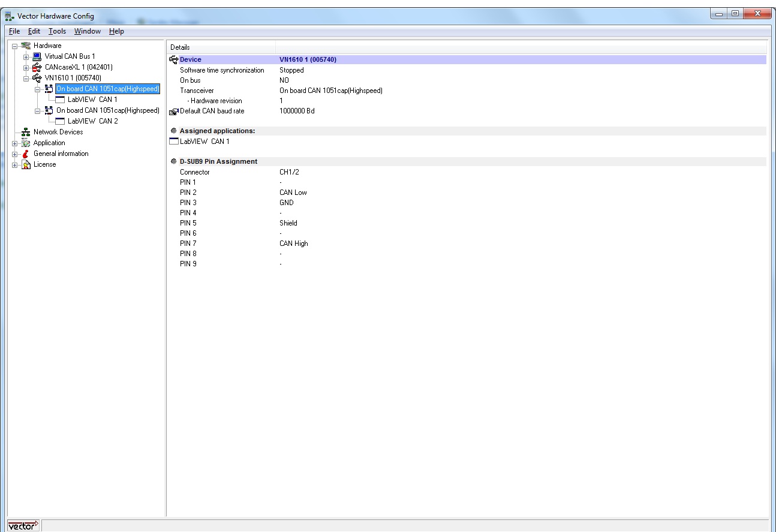776x532 pixels.
Task: Click the PIN 3 GND value
Action: (287, 203)
